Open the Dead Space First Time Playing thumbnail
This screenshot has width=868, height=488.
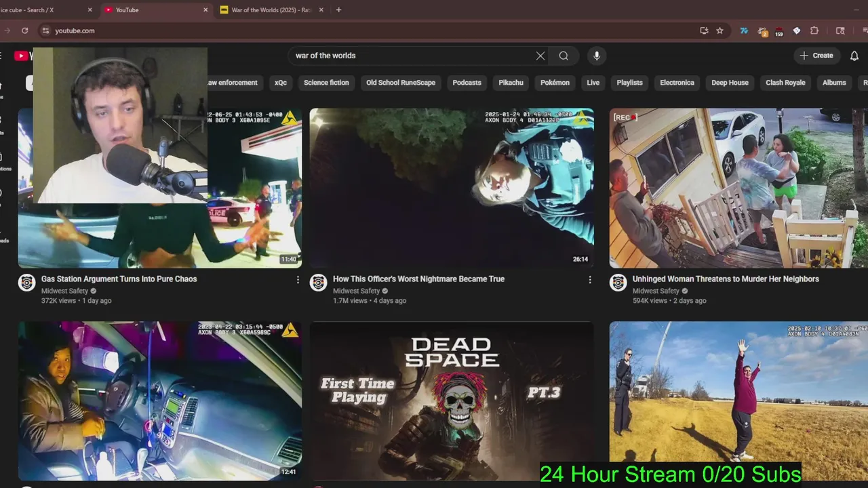(x=452, y=401)
